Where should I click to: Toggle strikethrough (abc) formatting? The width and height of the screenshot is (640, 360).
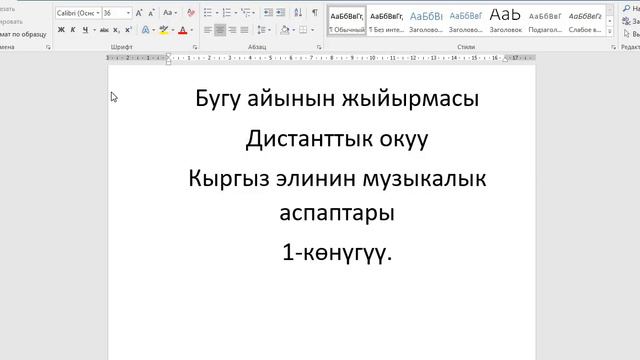point(104,30)
